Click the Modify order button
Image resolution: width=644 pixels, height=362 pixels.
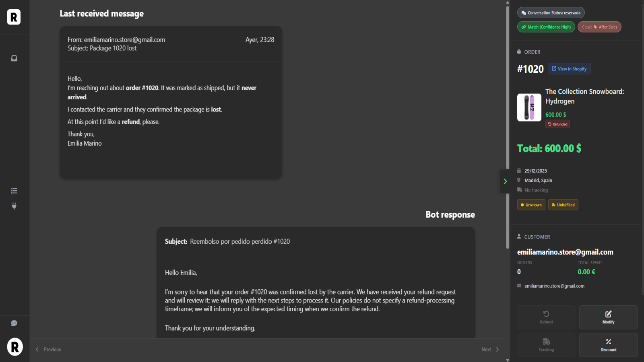(608, 317)
